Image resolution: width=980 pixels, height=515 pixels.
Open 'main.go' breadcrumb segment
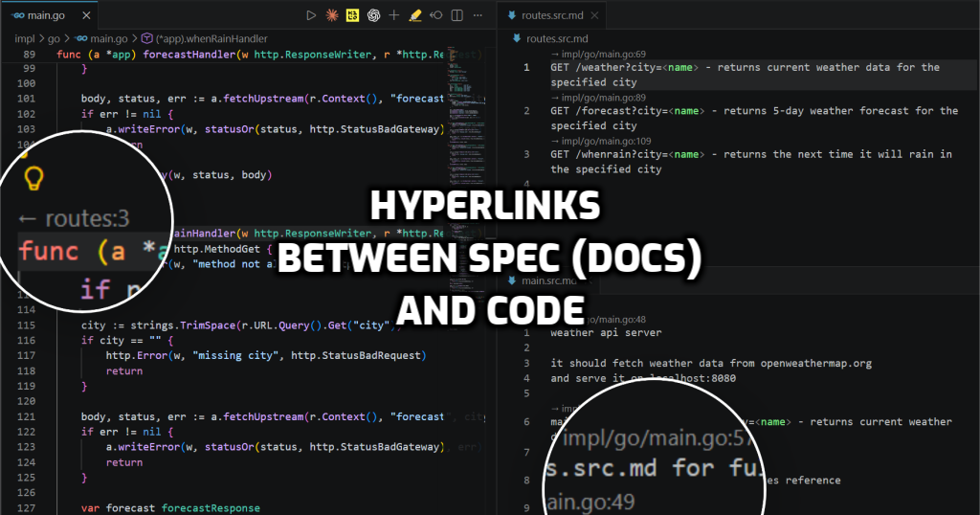coord(109,38)
